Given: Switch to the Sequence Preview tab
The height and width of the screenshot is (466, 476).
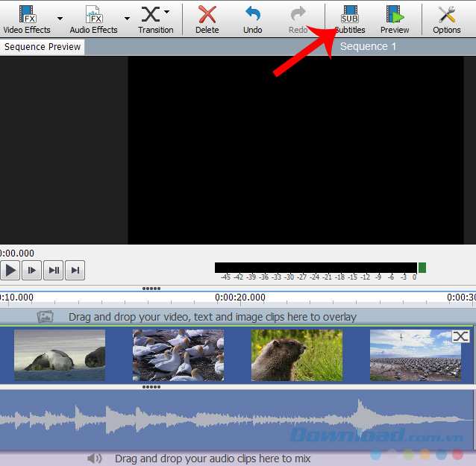Looking at the screenshot, I should tap(43, 47).
